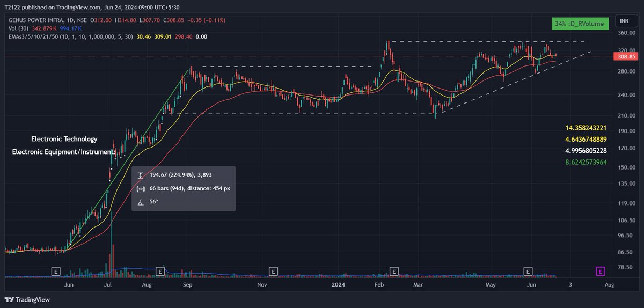Viewport: 644px width, 308px height.
Task: Click the 96.50 price axis label
Action: [626, 235]
